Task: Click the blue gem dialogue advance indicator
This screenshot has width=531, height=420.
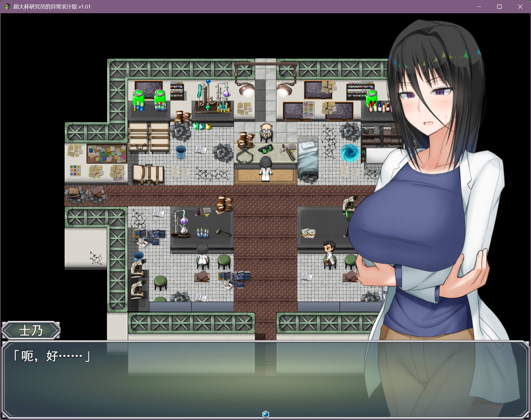Action: click(265, 414)
